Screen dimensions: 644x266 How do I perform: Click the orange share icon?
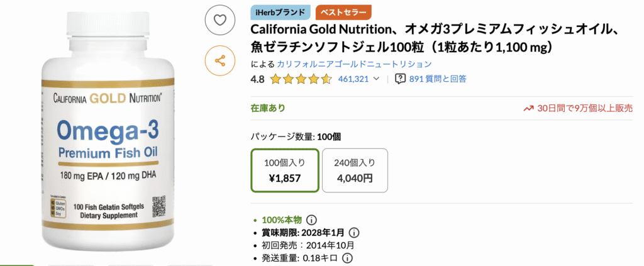pos(219,60)
